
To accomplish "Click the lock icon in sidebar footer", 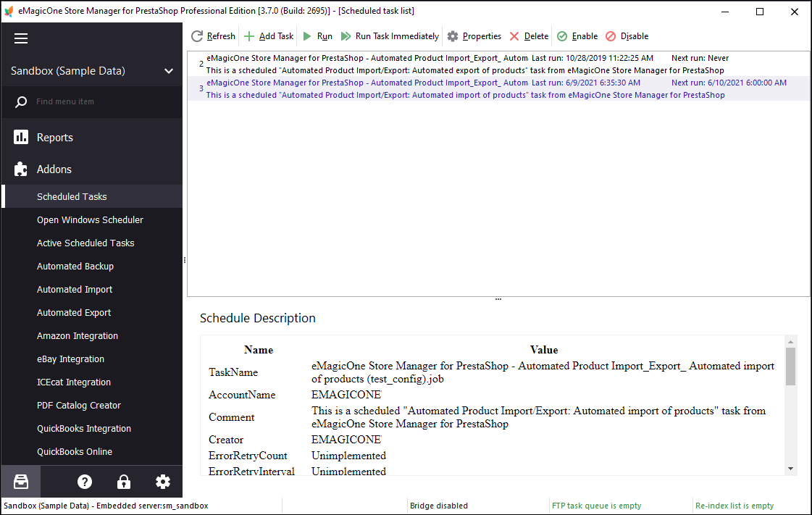I will pyautogui.click(x=124, y=482).
